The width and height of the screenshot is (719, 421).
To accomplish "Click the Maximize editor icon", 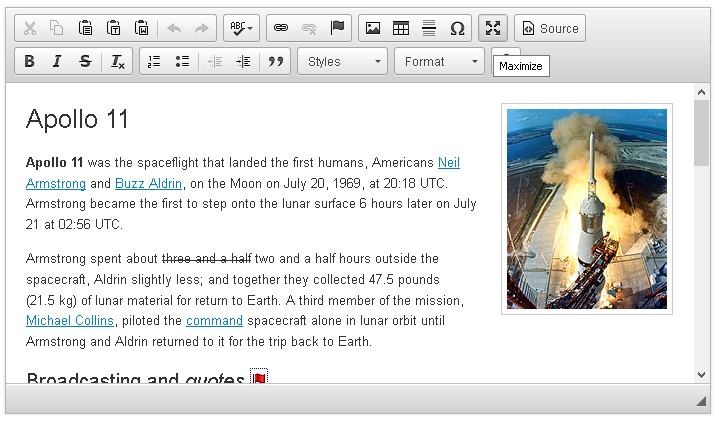I will 493,28.
